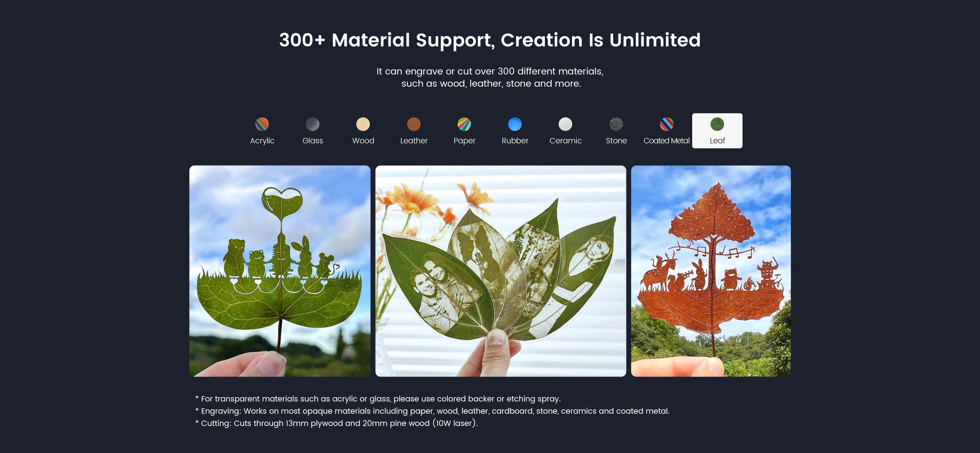Choose the blue Rubber circle icon
The image size is (980, 453).
(515, 124)
